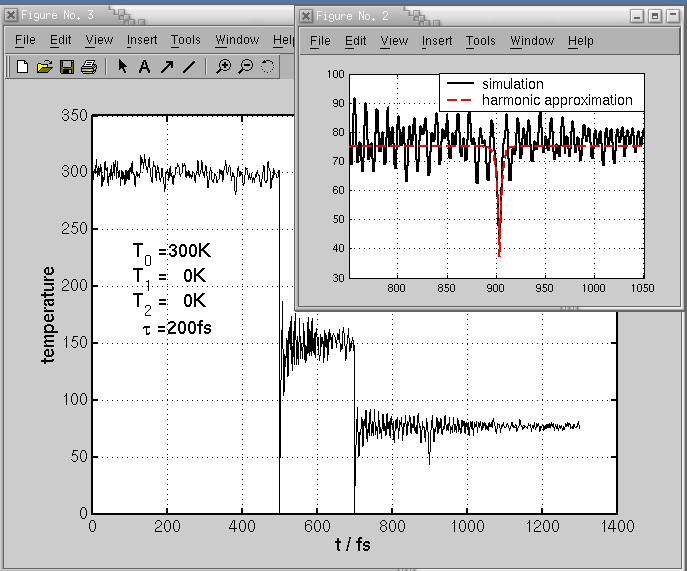
Task: Toggle the Edit Plot arrow pointer tool
Action: pyautogui.click(x=122, y=67)
